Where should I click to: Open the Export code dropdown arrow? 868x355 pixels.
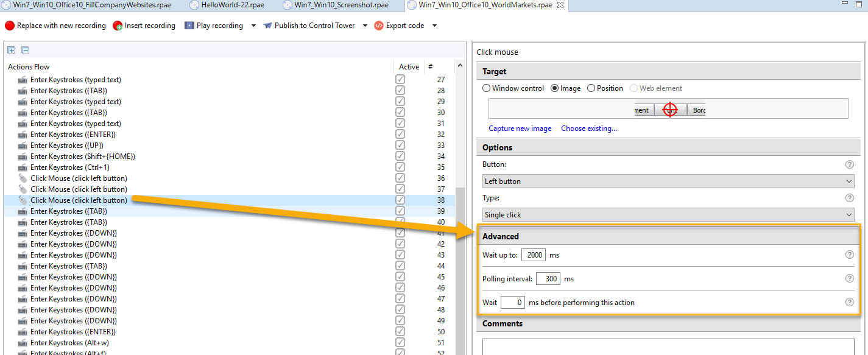tap(434, 26)
